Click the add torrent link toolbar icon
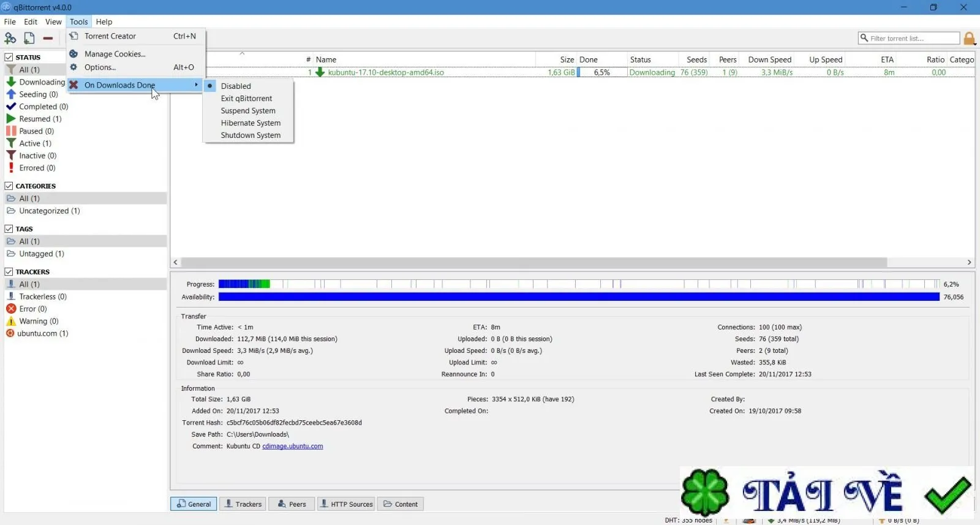Image resolution: width=980 pixels, height=525 pixels. click(10, 38)
